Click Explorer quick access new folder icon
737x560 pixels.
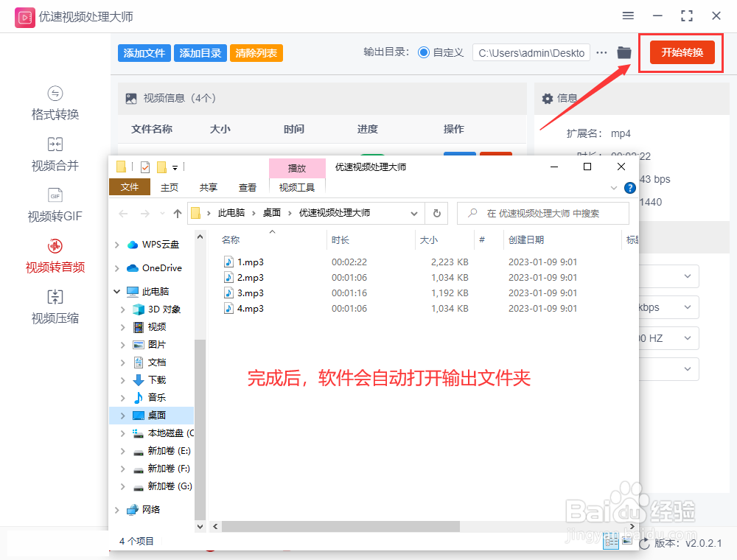tap(161, 167)
